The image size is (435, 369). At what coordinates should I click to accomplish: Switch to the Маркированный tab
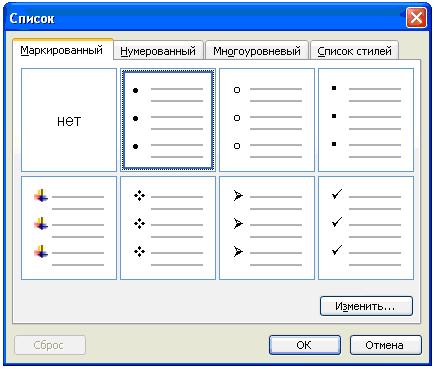point(62,50)
